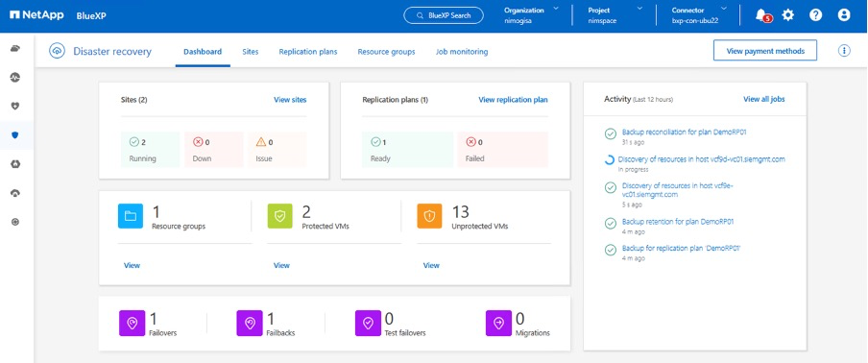Open the notifications bell with badge
Image resolution: width=868 pixels, height=363 pixels.
[x=762, y=15]
